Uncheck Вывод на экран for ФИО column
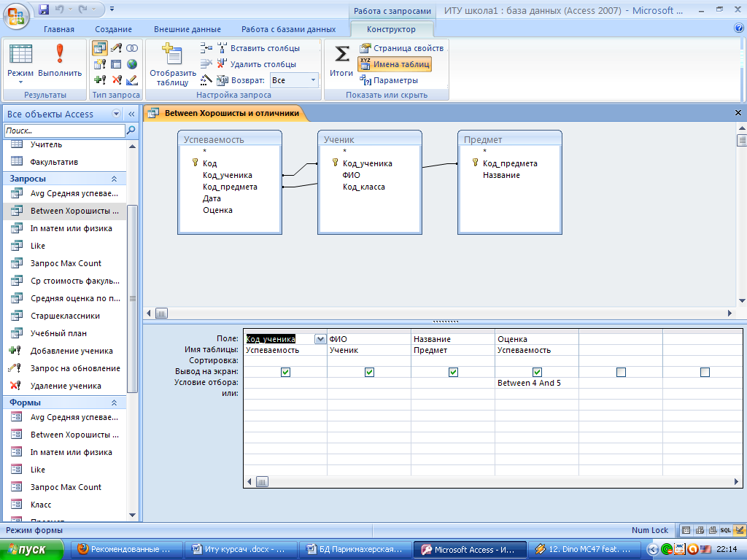Viewport: 747px width, 560px height. tap(369, 372)
